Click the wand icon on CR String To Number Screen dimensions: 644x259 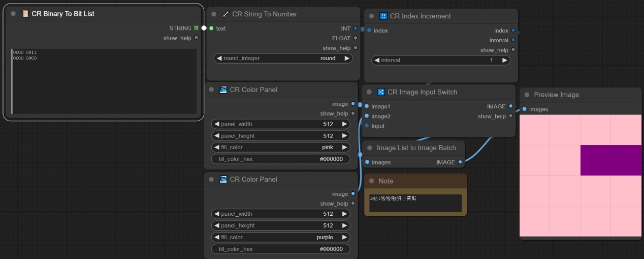tap(226, 14)
